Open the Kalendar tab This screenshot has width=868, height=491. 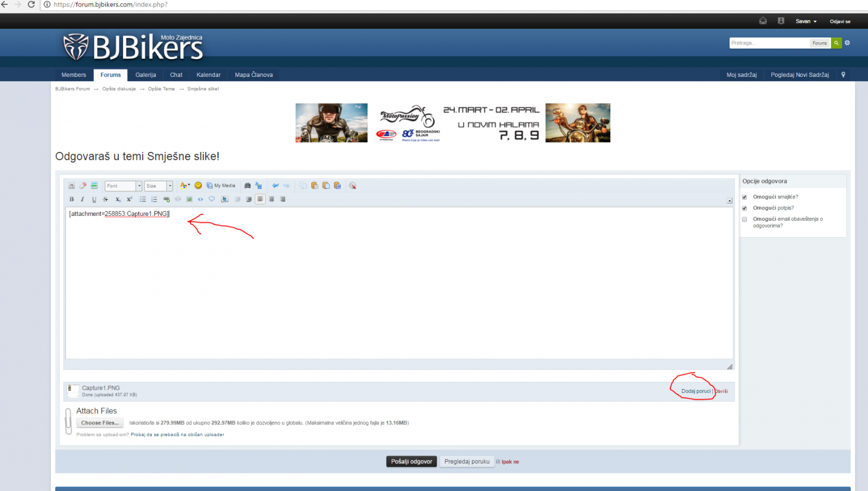click(x=208, y=75)
